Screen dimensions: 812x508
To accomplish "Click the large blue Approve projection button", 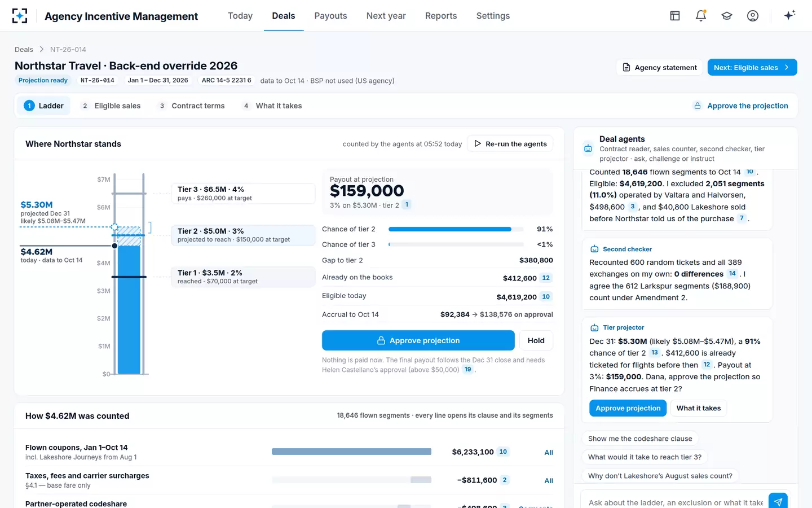I will pos(418,340).
